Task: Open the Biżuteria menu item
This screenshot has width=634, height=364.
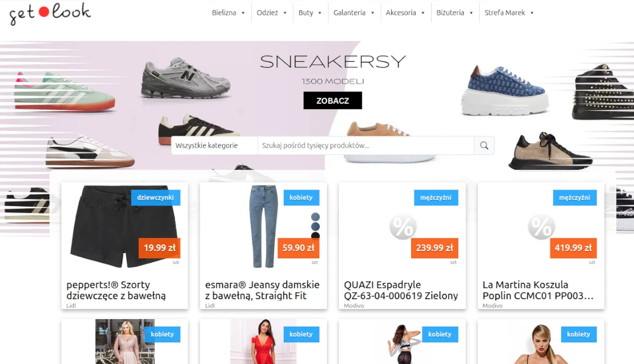Action: (x=450, y=12)
